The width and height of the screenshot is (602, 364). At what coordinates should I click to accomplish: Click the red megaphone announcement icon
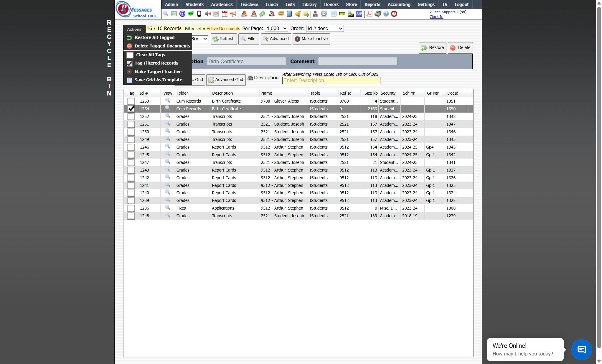pyautogui.click(x=233, y=14)
